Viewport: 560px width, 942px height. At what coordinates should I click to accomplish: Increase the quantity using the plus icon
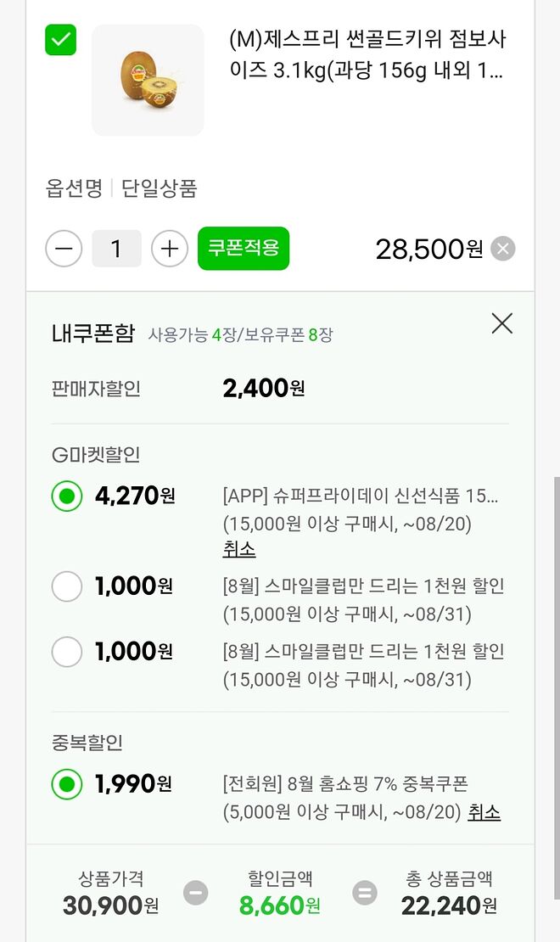(169, 248)
